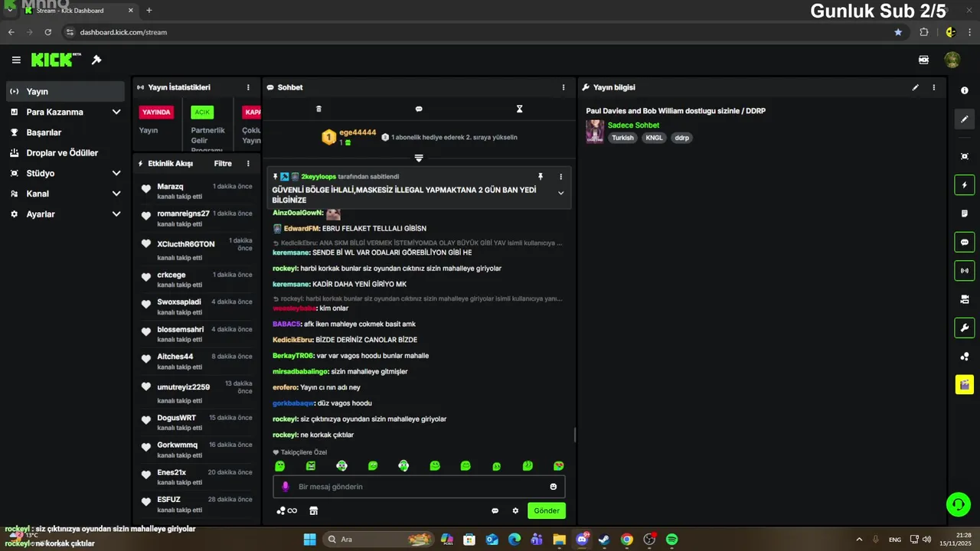Open the Sohbet panel options menu
Image resolution: width=980 pixels, height=551 pixels.
point(563,87)
